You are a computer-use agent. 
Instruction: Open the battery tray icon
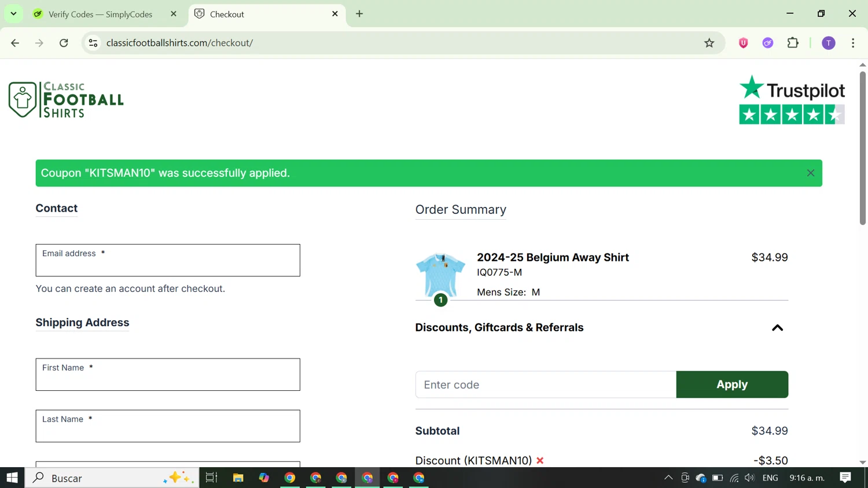pos(718,478)
